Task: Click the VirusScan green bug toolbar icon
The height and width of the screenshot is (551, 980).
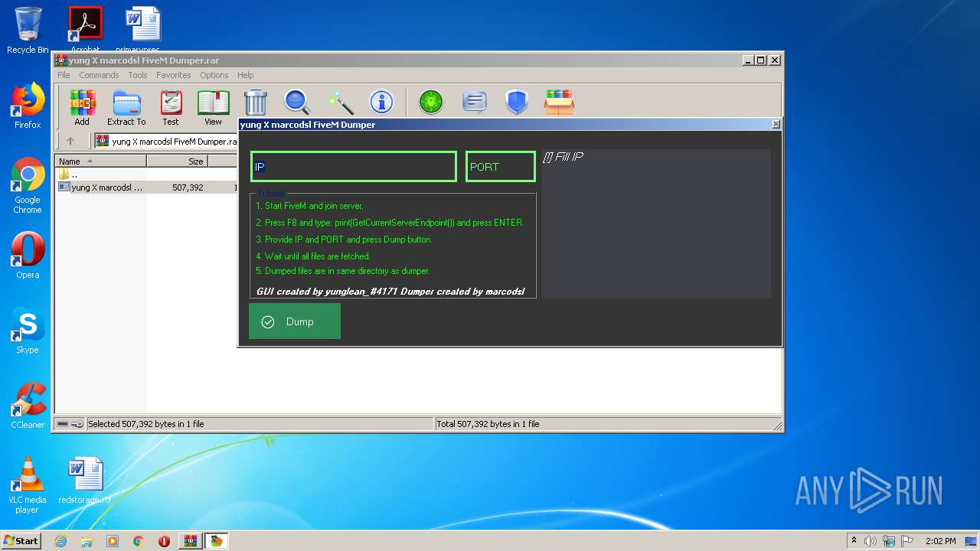Action: 431,103
